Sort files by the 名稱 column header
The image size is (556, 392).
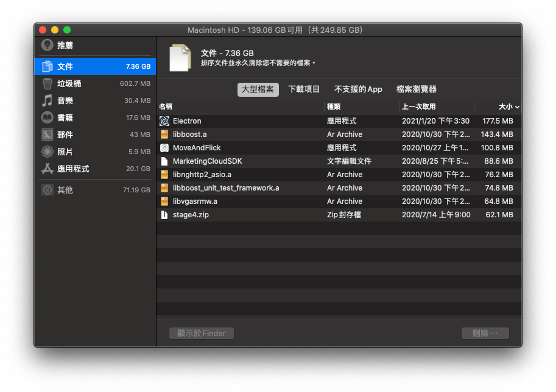[166, 106]
